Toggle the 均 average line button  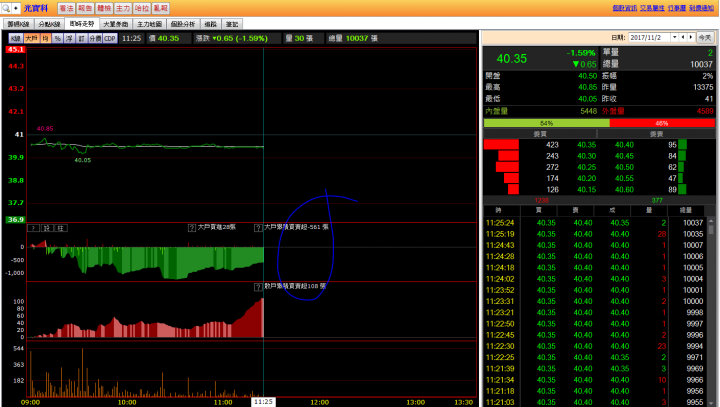point(45,39)
